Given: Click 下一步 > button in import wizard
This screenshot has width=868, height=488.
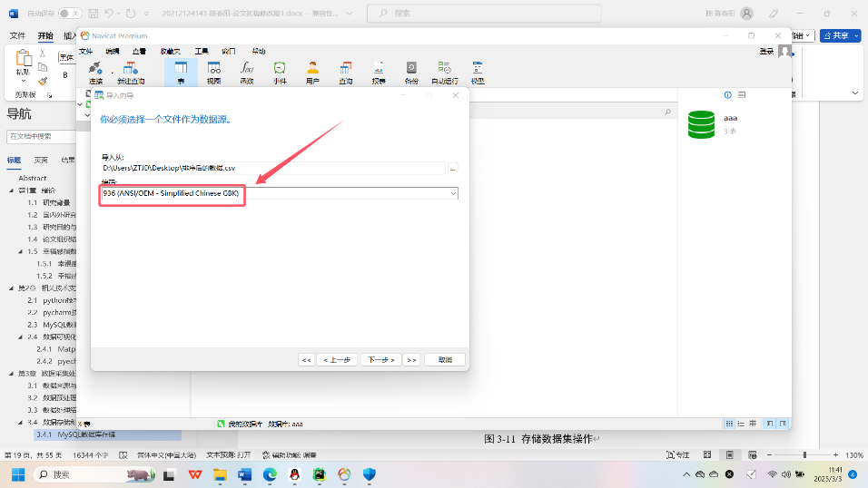Looking at the screenshot, I should [380, 359].
